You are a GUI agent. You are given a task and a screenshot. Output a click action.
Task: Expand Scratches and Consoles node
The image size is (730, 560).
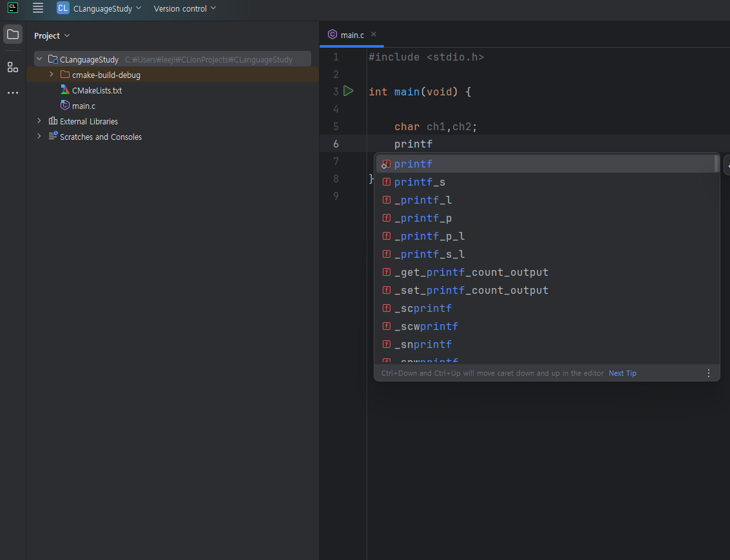click(39, 137)
